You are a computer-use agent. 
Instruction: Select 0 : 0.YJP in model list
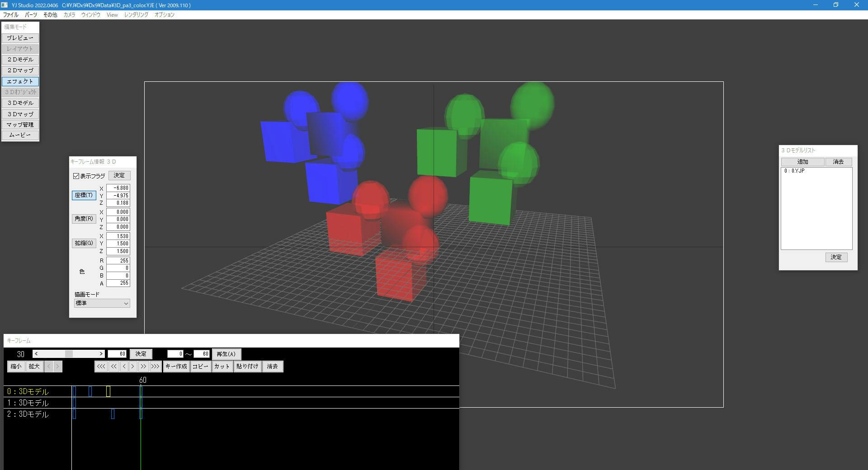point(794,171)
